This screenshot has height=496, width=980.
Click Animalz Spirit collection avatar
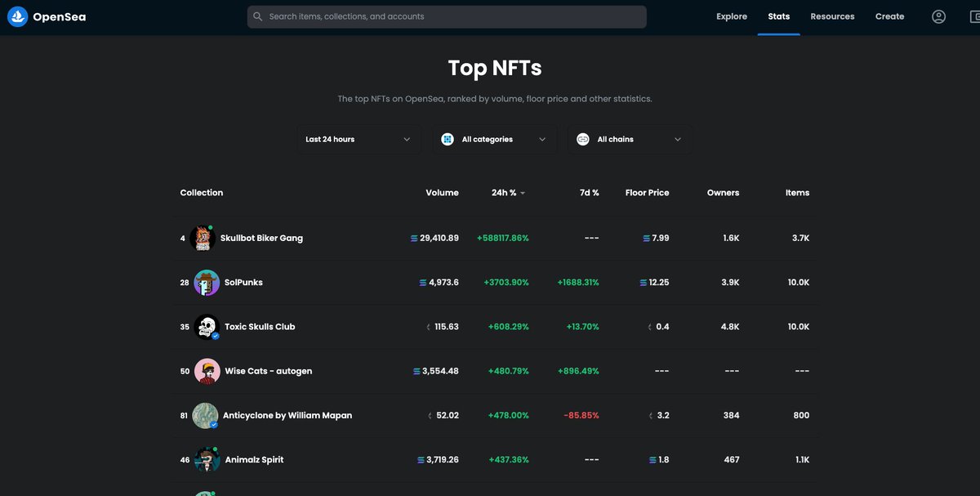pos(207,460)
